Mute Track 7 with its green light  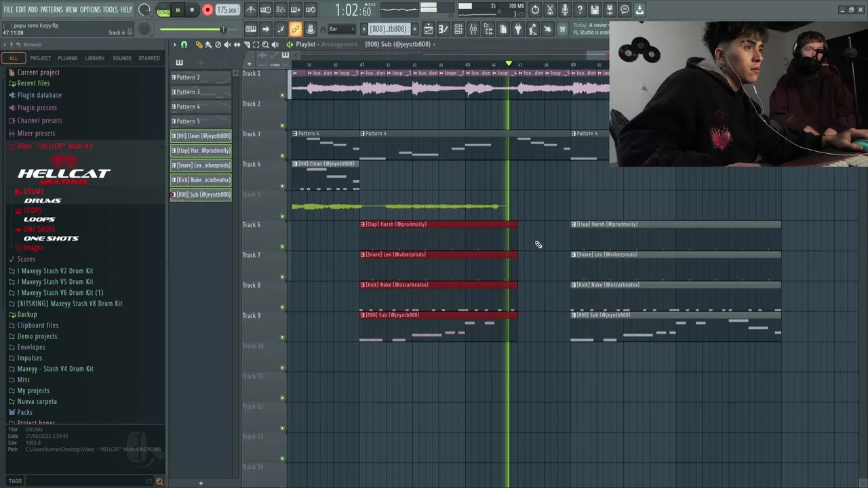click(282, 277)
